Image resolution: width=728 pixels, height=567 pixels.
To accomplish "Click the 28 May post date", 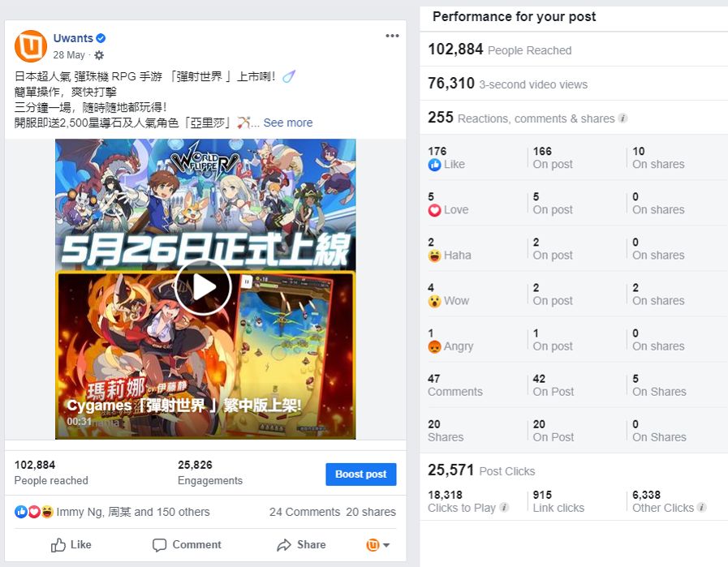I will [x=69, y=54].
